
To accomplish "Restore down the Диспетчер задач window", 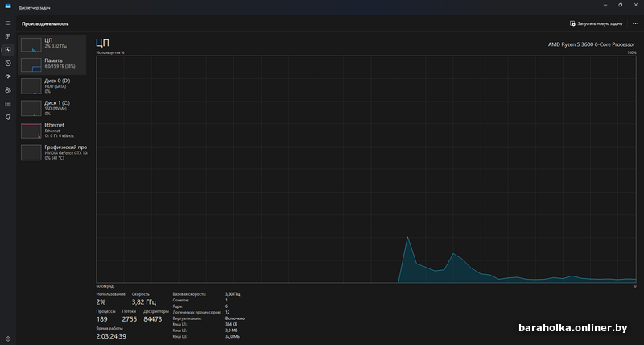I will pos(620,5).
